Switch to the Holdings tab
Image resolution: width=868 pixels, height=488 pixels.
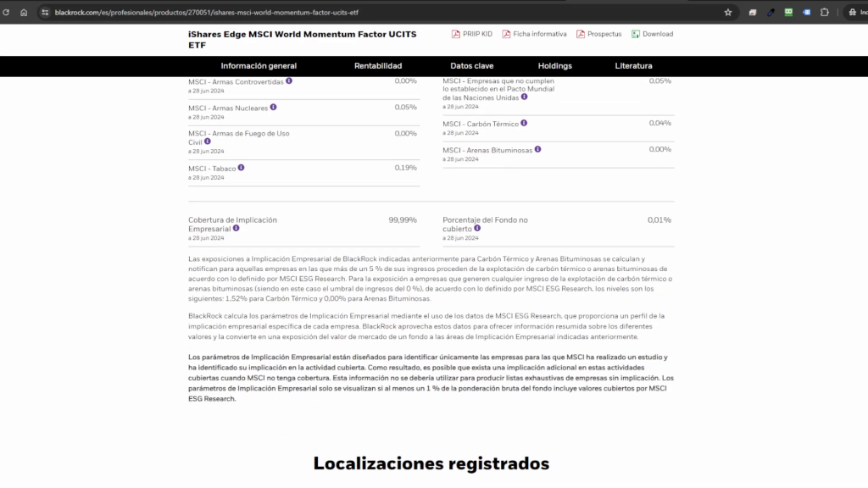coord(554,66)
